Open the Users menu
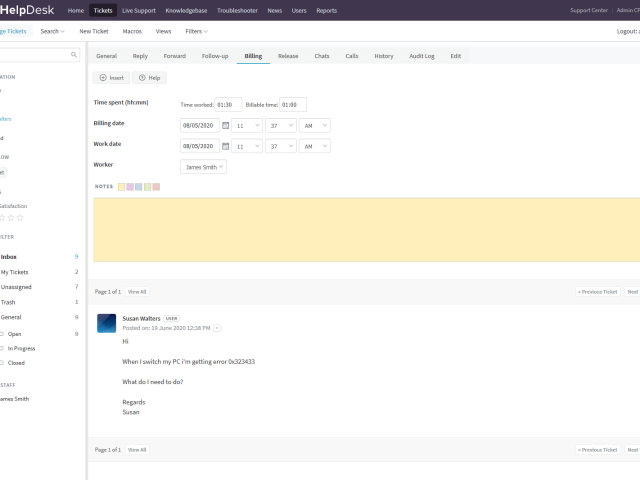640x480 pixels. pyautogui.click(x=299, y=11)
